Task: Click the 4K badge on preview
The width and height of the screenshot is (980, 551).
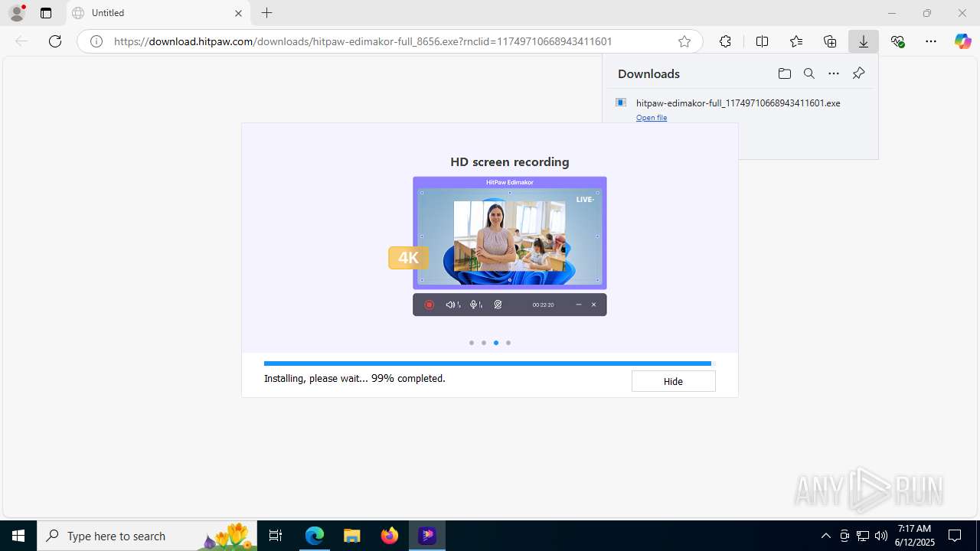Action: coord(408,258)
